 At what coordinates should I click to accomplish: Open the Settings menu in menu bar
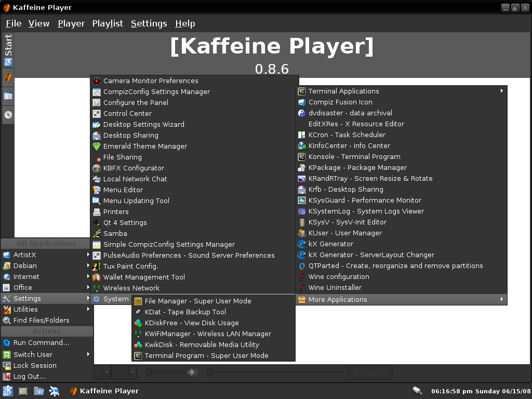pyautogui.click(x=149, y=23)
